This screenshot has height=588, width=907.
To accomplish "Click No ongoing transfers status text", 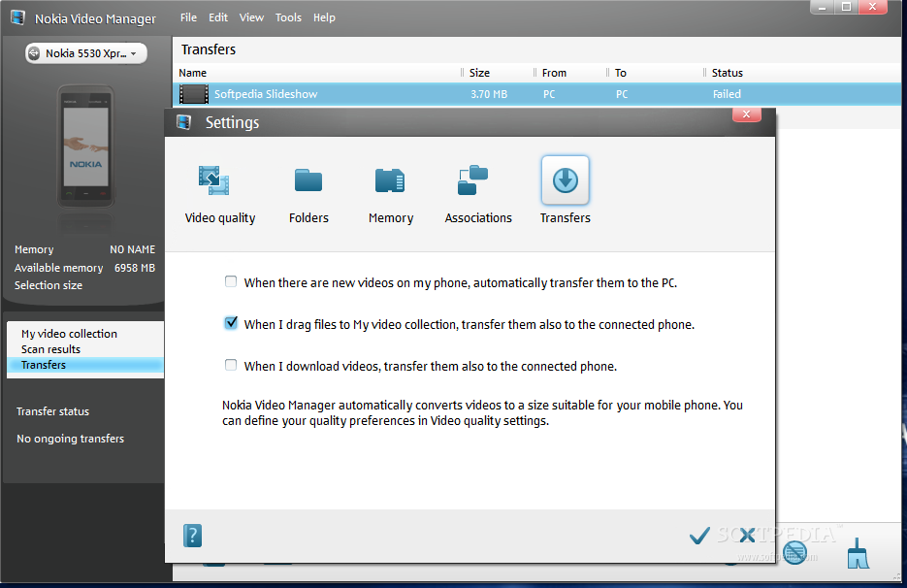I will tap(71, 439).
